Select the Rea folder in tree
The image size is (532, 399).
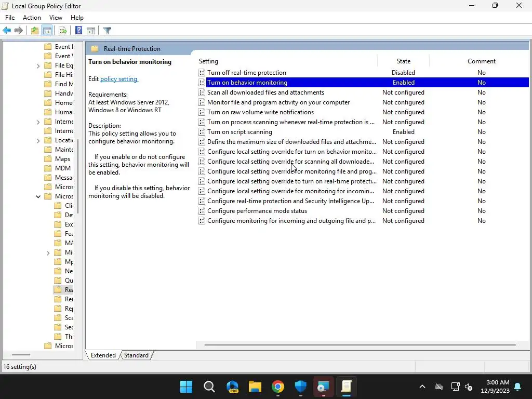click(69, 290)
